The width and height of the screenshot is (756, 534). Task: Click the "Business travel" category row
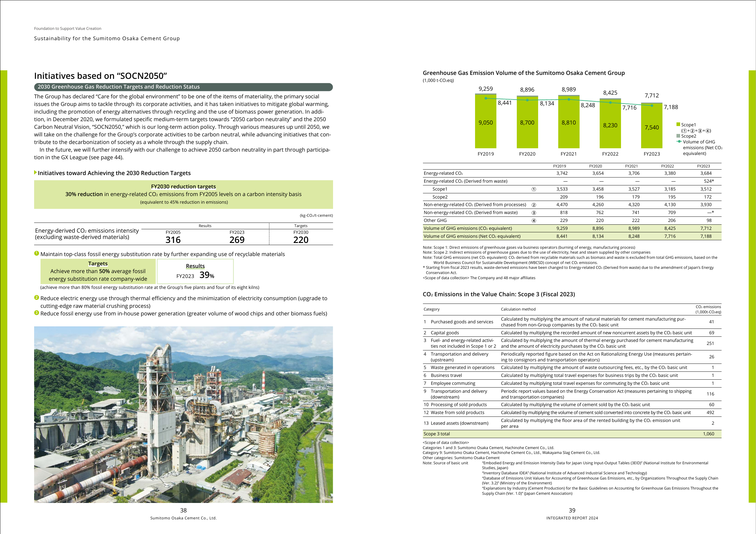click(x=572, y=375)
